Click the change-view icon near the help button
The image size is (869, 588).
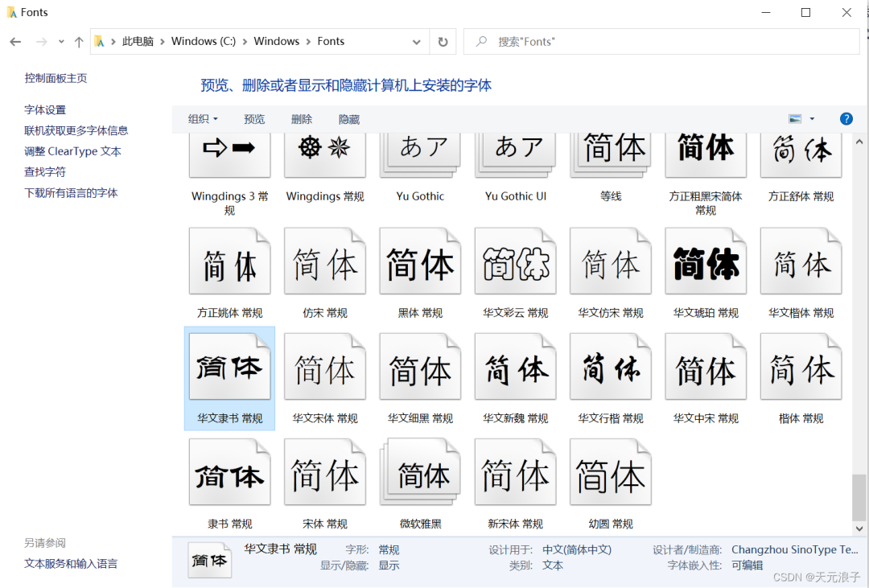coord(793,117)
